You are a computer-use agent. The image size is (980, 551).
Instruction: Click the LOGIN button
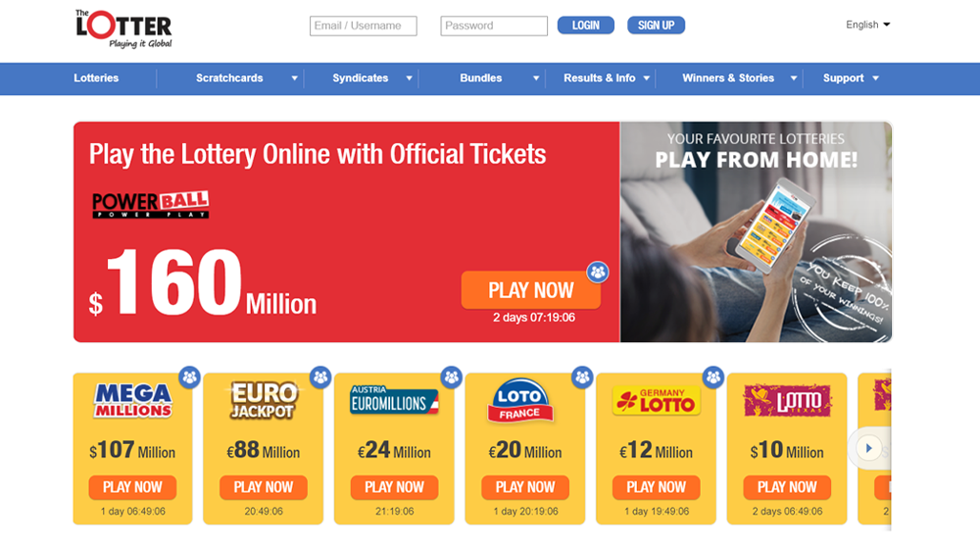pyautogui.click(x=586, y=25)
